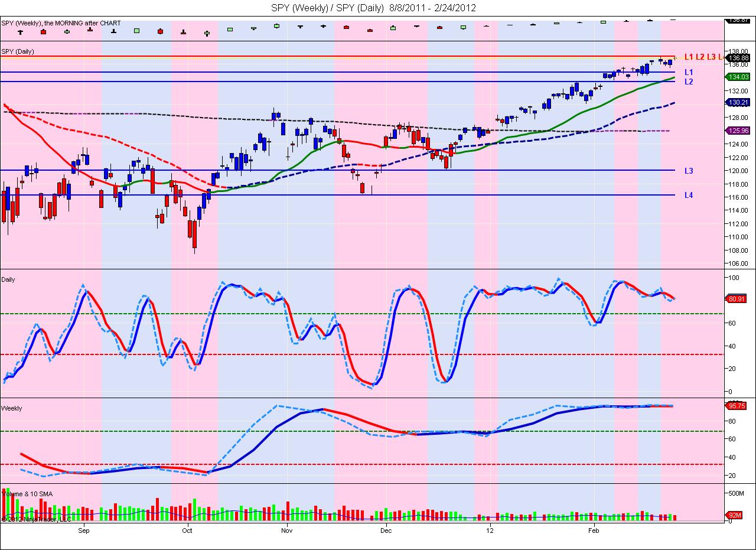Click the Sep label on the time axis

coord(83,531)
